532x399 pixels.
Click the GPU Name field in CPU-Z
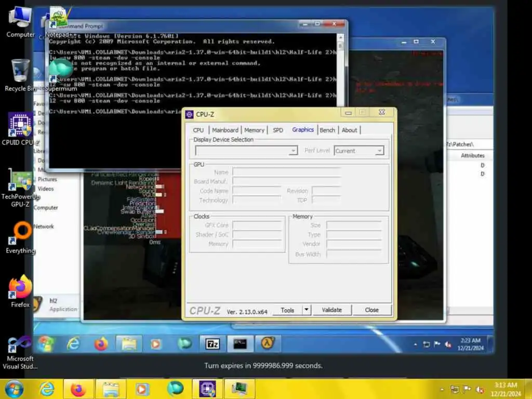(287, 172)
